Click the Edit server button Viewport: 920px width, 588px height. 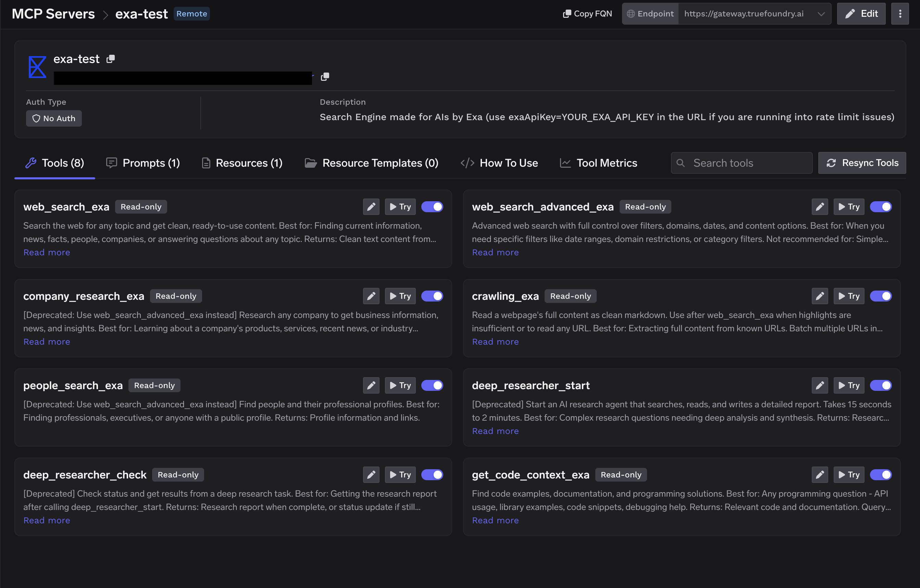861,14
